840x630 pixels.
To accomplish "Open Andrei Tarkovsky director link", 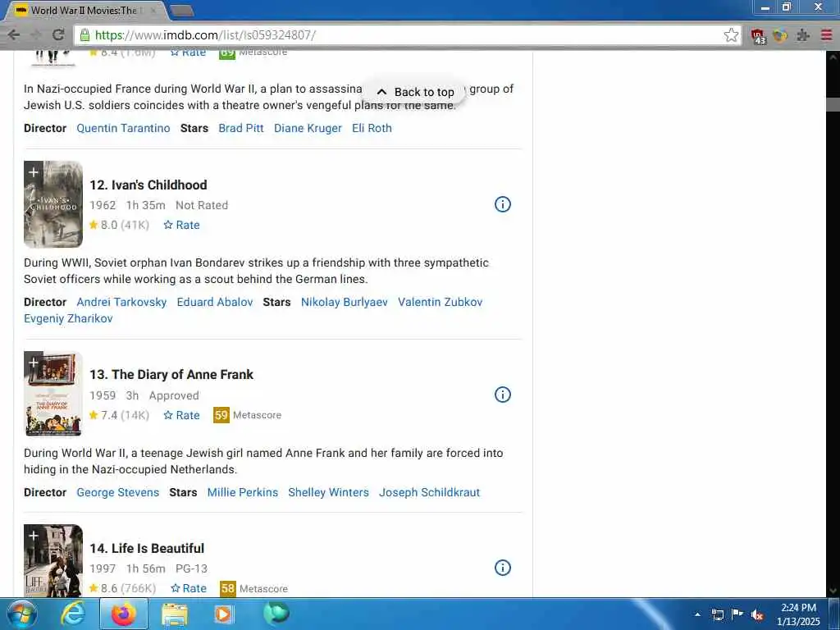I will click(121, 302).
